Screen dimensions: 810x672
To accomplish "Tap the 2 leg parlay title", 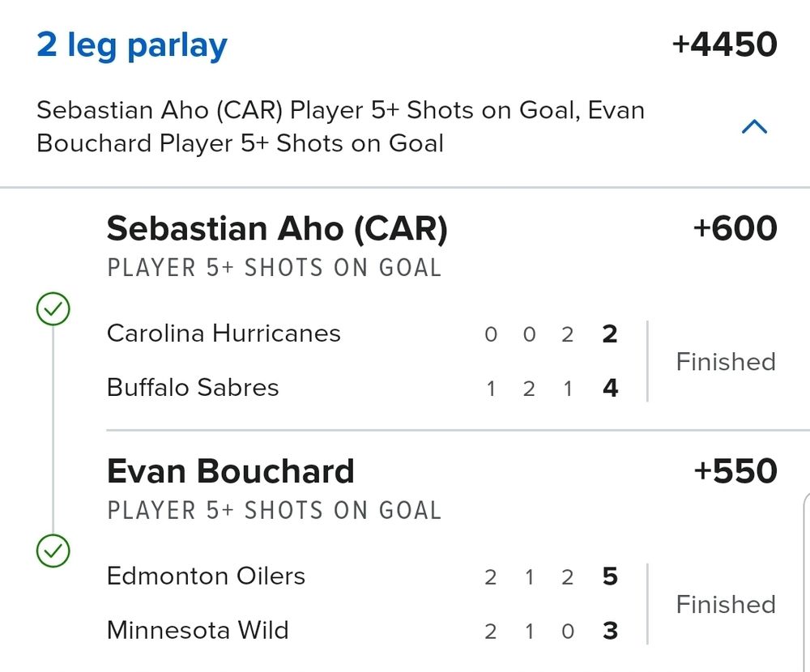I will tap(132, 45).
